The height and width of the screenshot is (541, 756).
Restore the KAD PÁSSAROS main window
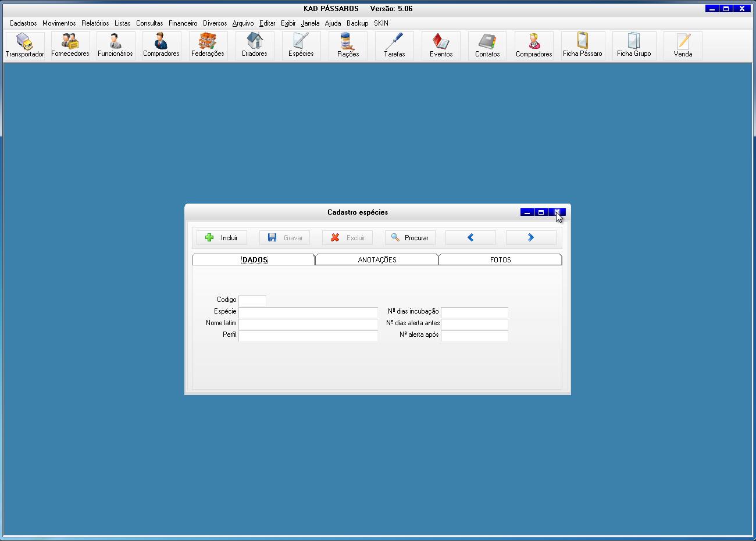click(726, 9)
